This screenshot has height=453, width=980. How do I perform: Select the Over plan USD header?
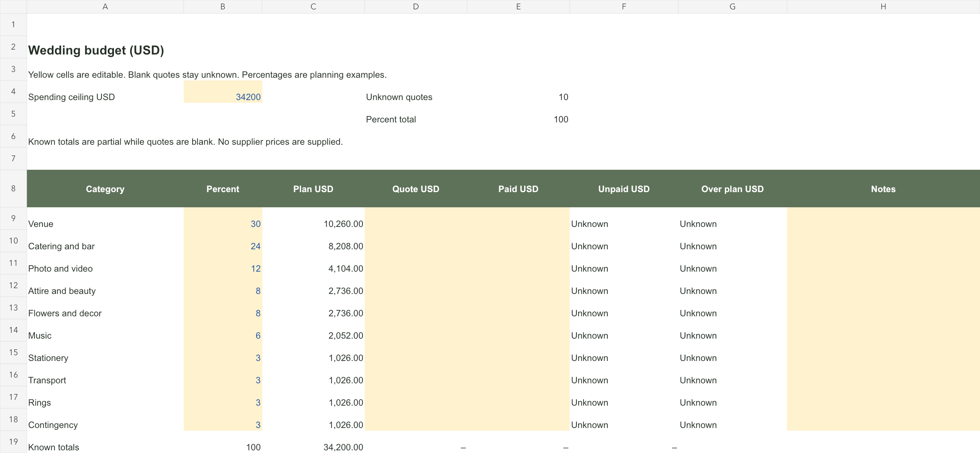tap(732, 189)
